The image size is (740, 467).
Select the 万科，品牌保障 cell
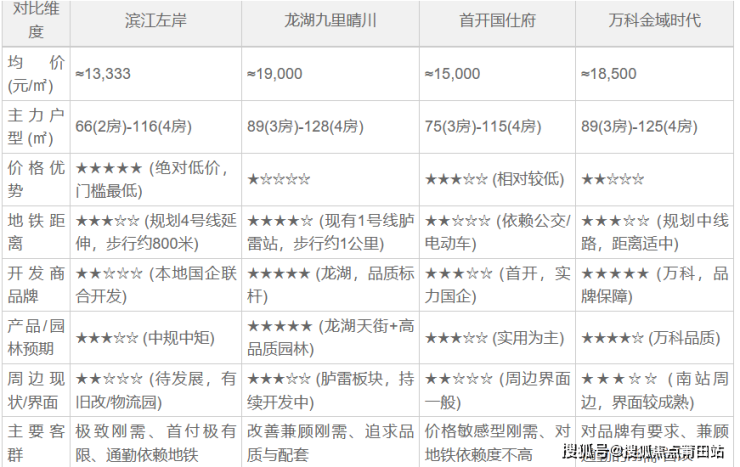click(x=655, y=285)
